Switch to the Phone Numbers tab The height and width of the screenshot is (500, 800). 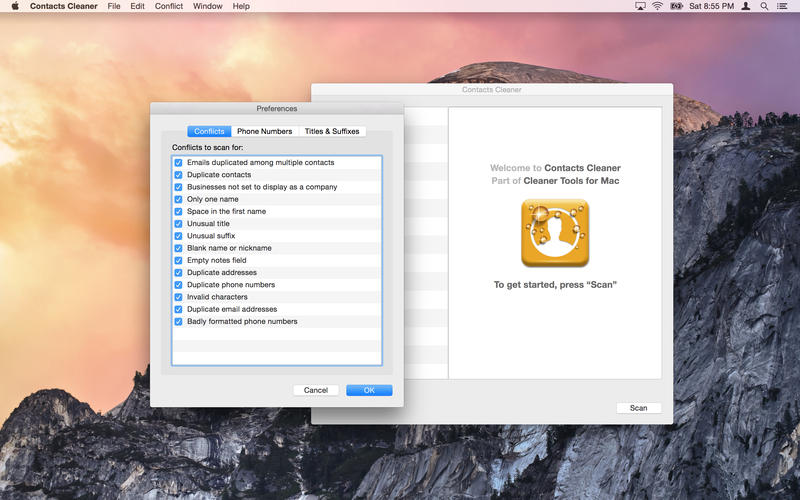tap(264, 131)
